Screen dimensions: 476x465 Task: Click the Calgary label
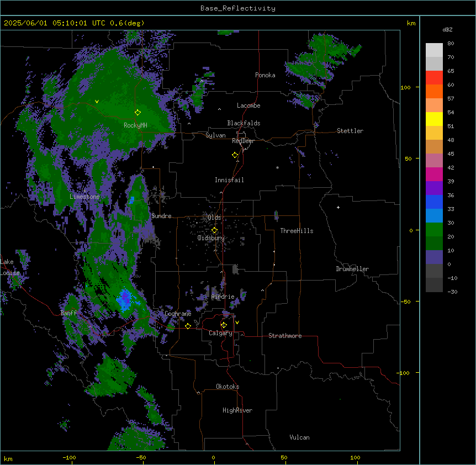pos(220,333)
